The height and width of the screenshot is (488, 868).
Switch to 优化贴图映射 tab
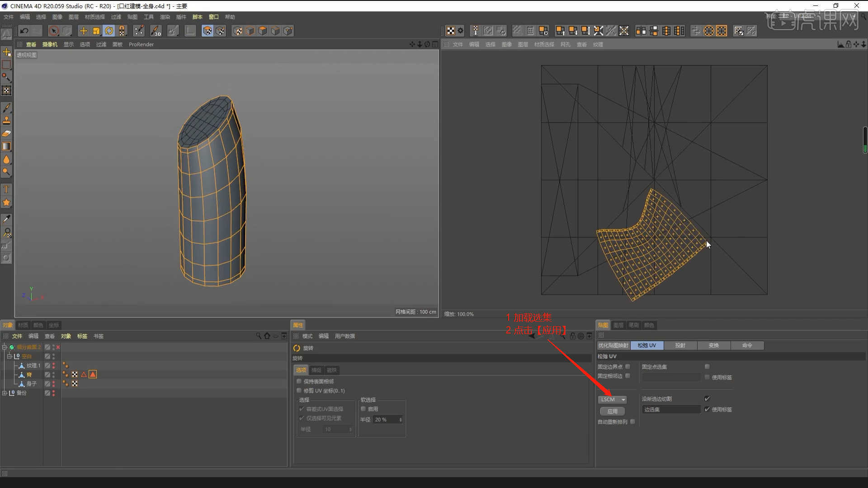(x=613, y=345)
